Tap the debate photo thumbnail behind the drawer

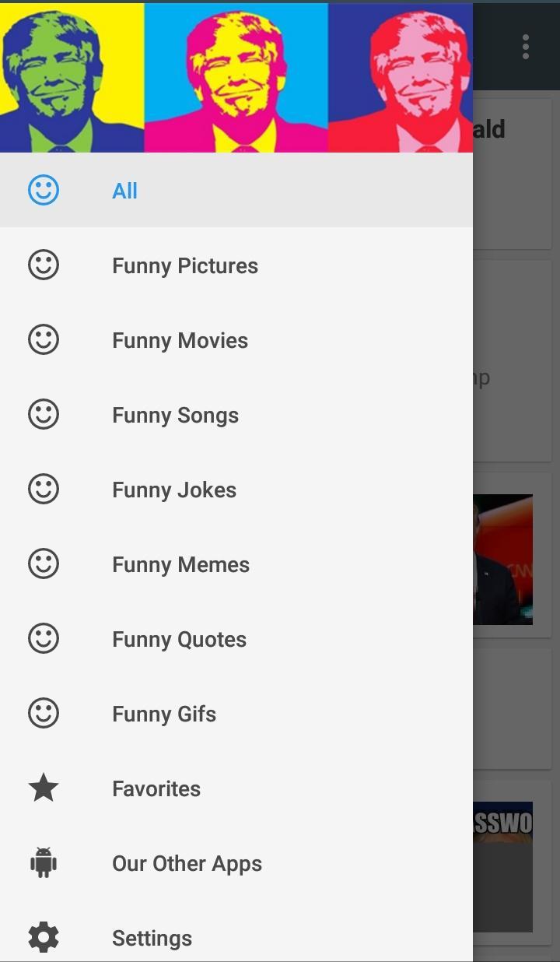[x=502, y=559]
